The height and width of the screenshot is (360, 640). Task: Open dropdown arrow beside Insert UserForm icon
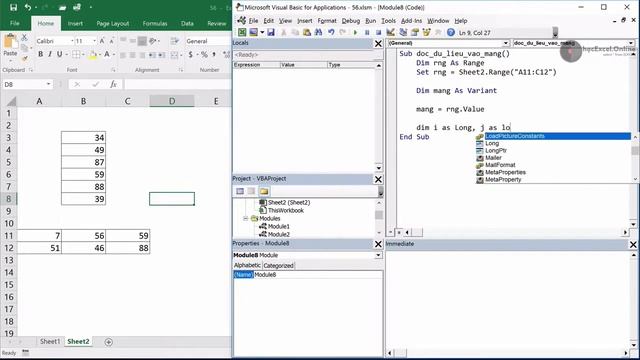pos(262,32)
